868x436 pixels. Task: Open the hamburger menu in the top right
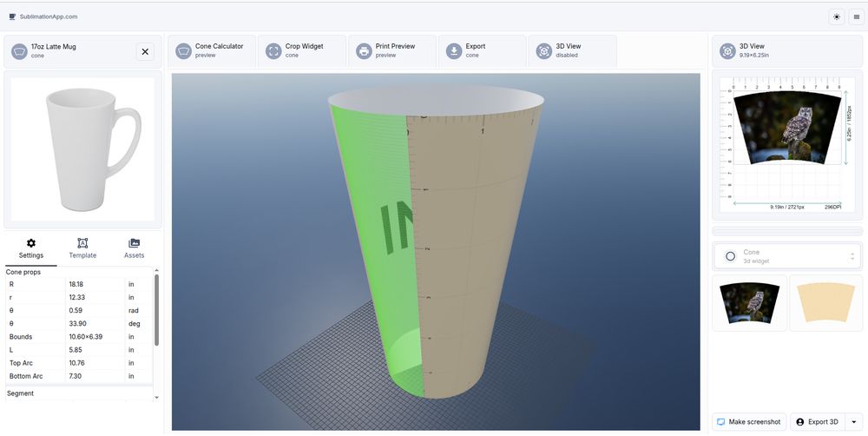click(x=857, y=17)
